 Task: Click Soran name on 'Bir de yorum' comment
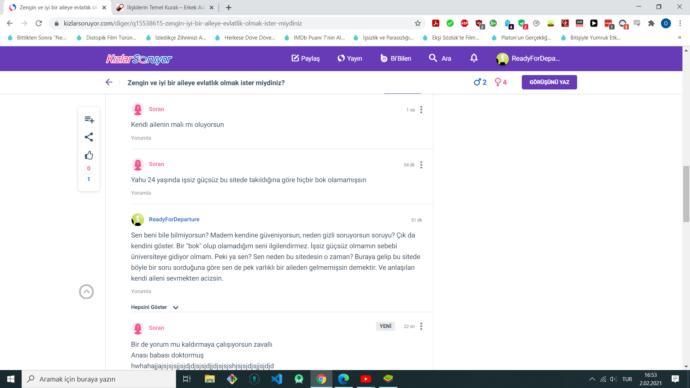(x=156, y=328)
